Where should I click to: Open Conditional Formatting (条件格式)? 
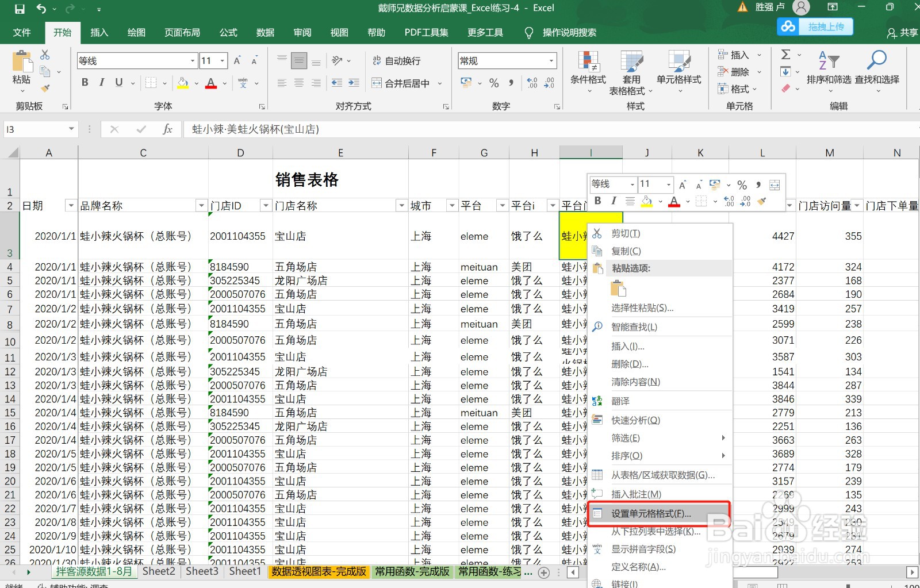(588, 72)
